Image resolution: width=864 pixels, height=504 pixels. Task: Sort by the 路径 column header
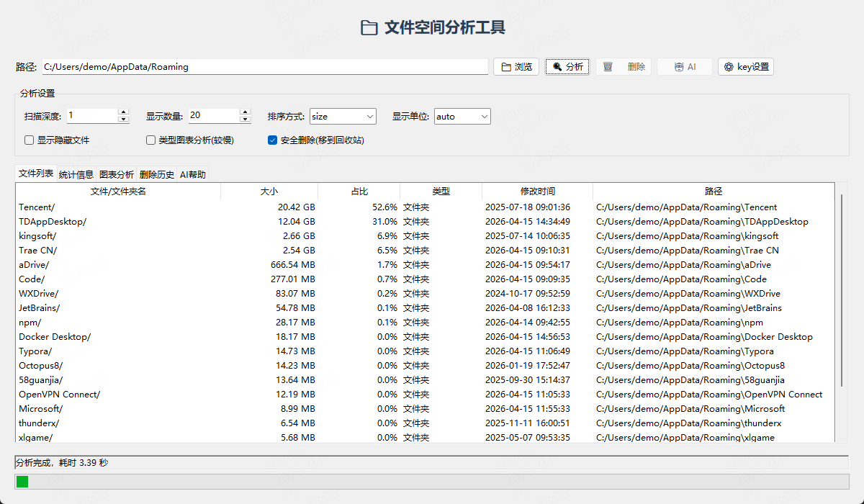tap(714, 192)
